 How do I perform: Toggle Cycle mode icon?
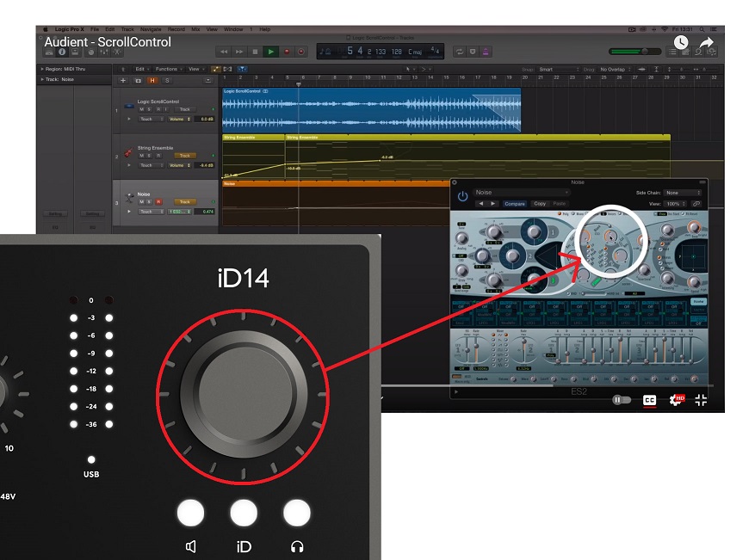point(460,52)
